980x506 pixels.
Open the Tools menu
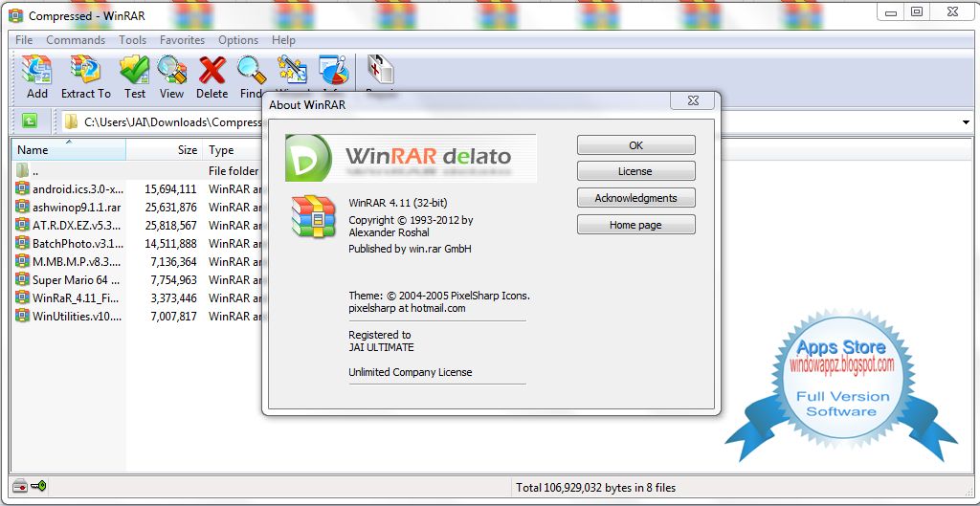132,40
